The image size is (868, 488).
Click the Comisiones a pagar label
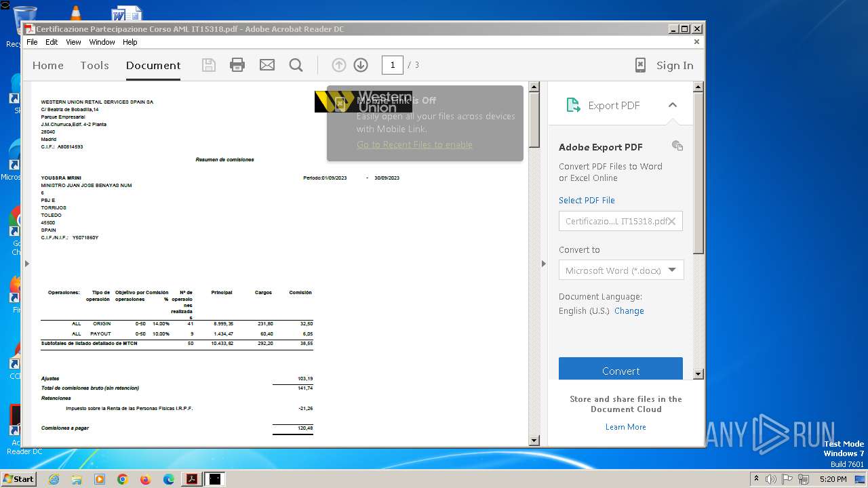pos(65,428)
